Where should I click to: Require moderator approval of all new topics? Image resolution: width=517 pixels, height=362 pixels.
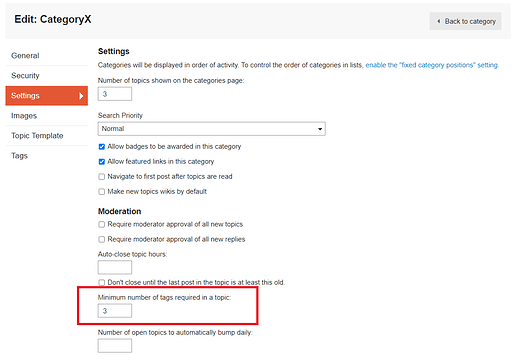click(102, 224)
